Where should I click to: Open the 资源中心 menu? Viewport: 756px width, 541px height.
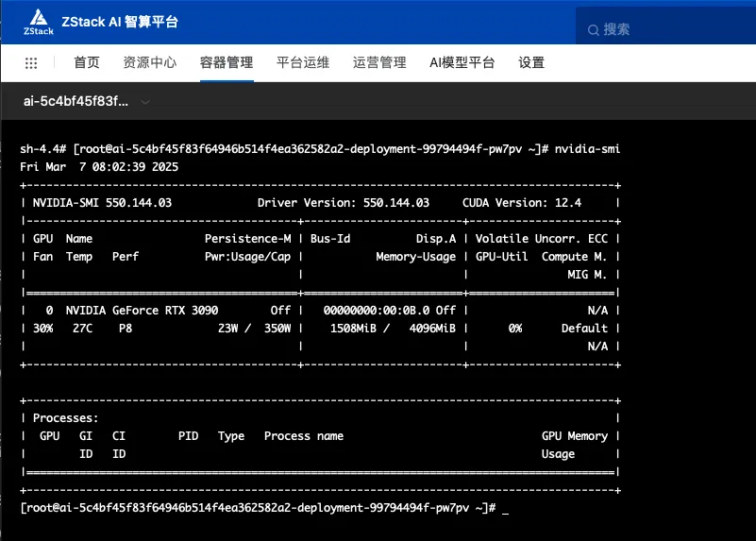pos(150,62)
